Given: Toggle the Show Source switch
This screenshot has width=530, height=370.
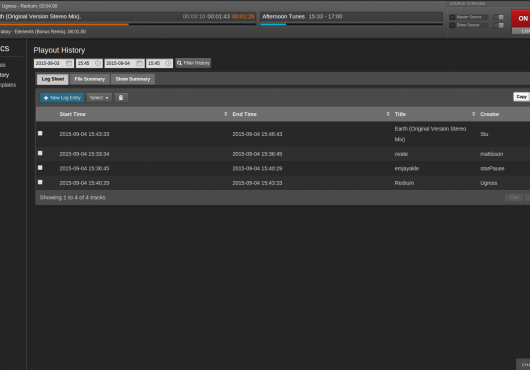Looking at the screenshot, I should pyautogui.click(x=499, y=25).
